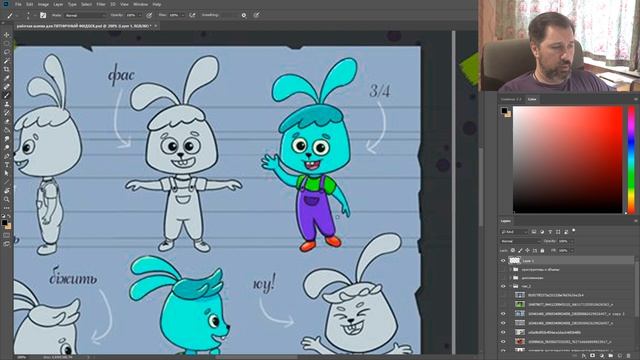Select the Dodge tool
The width and height of the screenshot is (640, 360).
pyautogui.click(x=7, y=147)
